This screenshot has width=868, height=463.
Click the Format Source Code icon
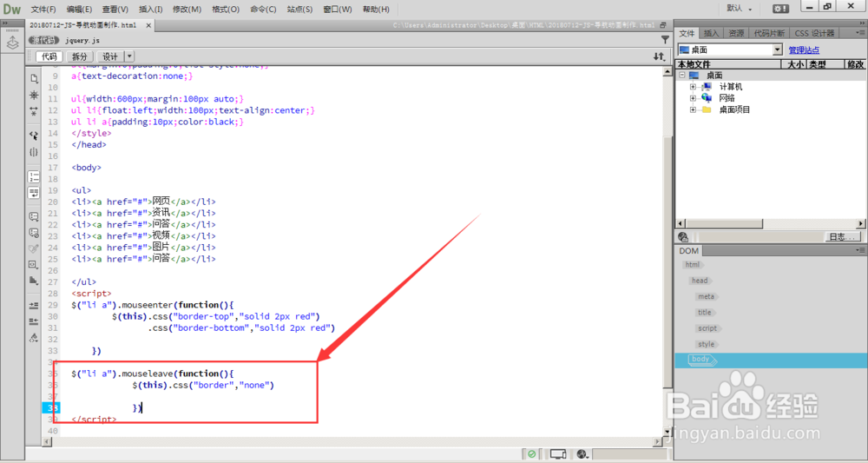(34, 337)
